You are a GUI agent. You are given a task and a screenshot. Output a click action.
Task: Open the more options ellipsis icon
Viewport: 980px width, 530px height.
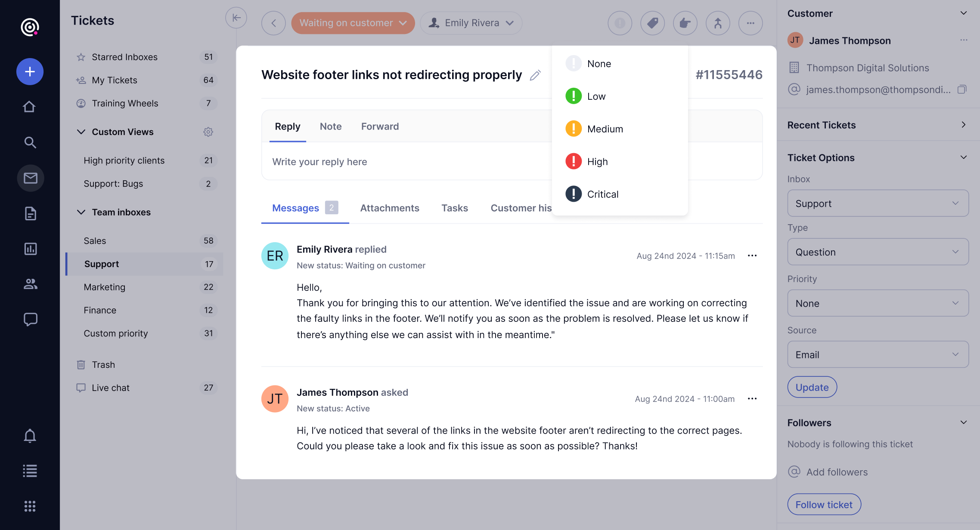point(751,23)
